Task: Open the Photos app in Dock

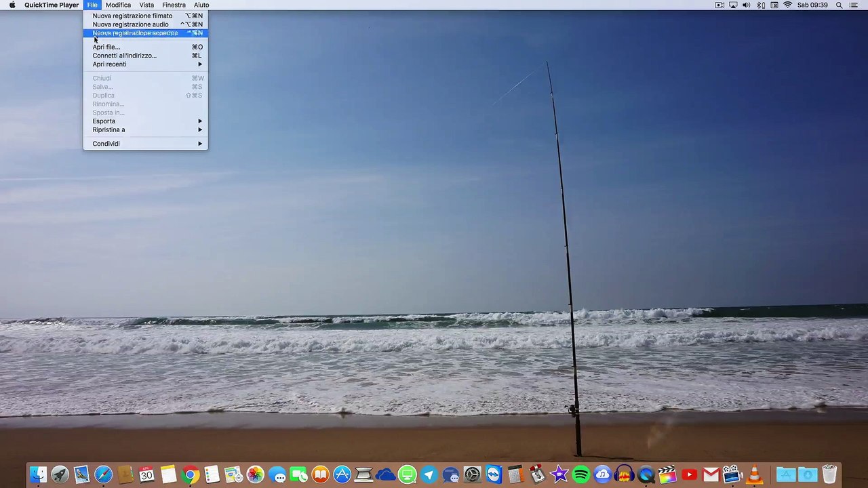Action: click(255, 475)
